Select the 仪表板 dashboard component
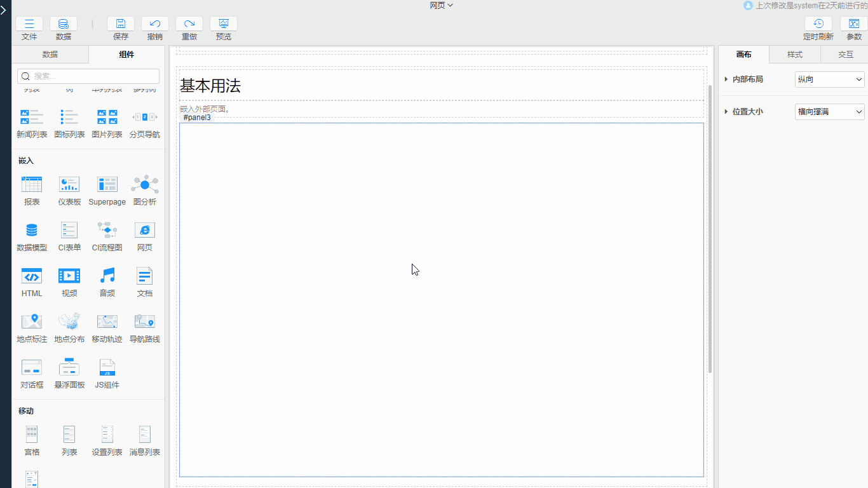The image size is (868, 488). 69,191
